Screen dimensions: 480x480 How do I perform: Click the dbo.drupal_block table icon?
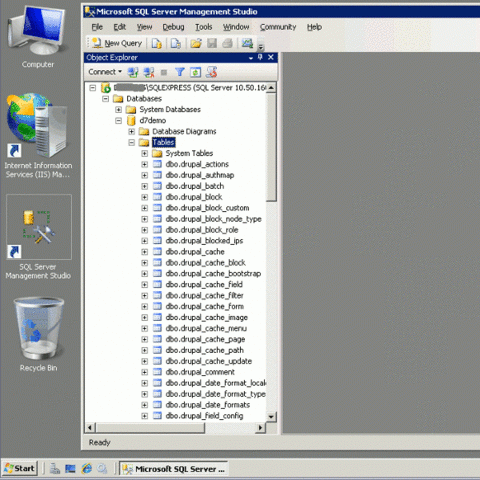(x=157, y=197)
